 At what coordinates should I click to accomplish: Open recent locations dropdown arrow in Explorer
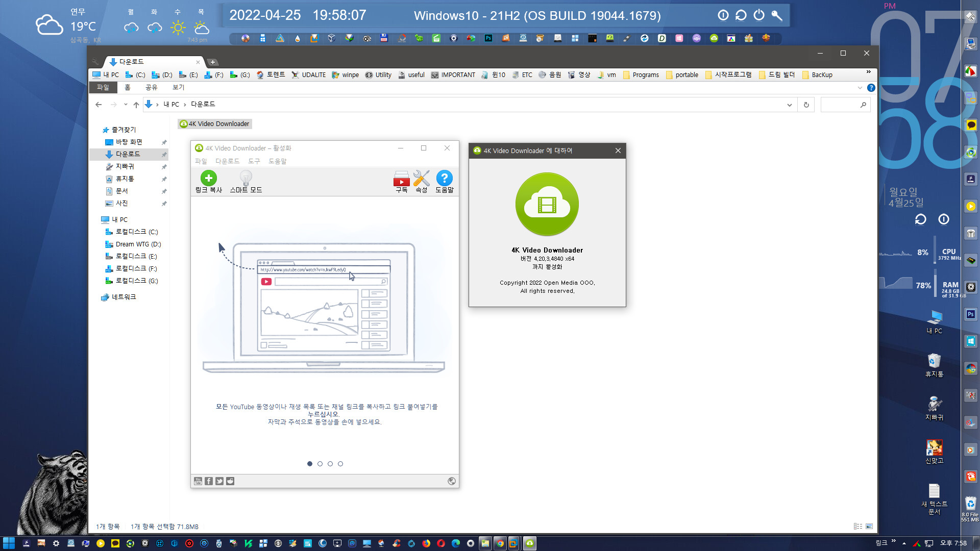pyautogui.click(x=126, y=105)
